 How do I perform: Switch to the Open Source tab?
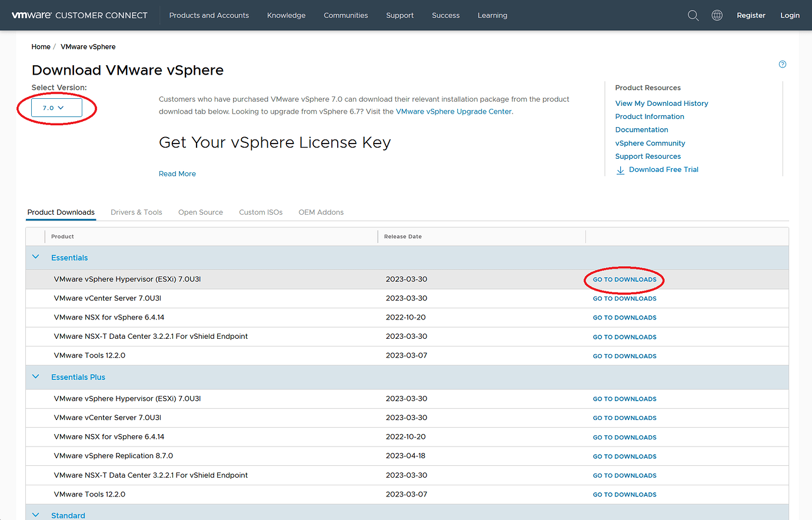tap(201, 212)
